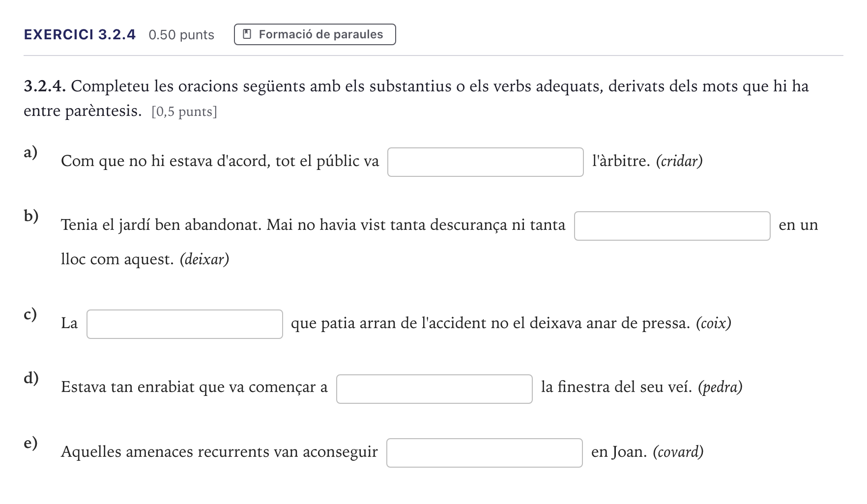Viewport: 867px width, 504px height.
Task: Click the hint word '(pedra)'
Action: coord(720,388)
